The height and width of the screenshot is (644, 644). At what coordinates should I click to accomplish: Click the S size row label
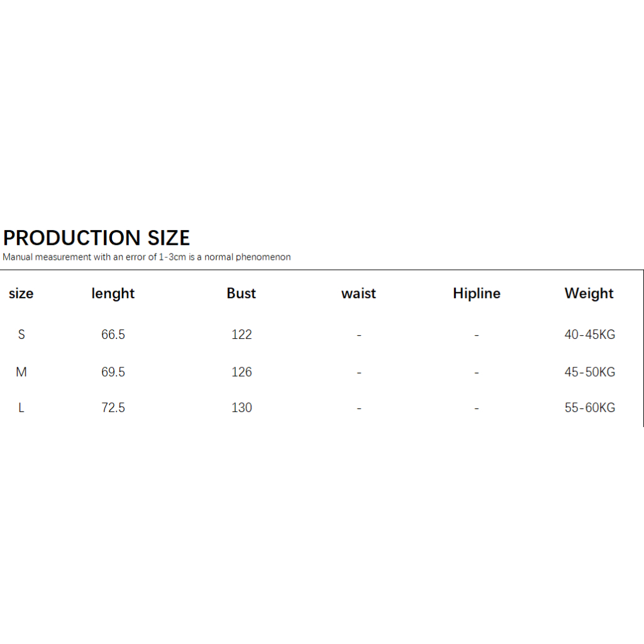[21, 335]
